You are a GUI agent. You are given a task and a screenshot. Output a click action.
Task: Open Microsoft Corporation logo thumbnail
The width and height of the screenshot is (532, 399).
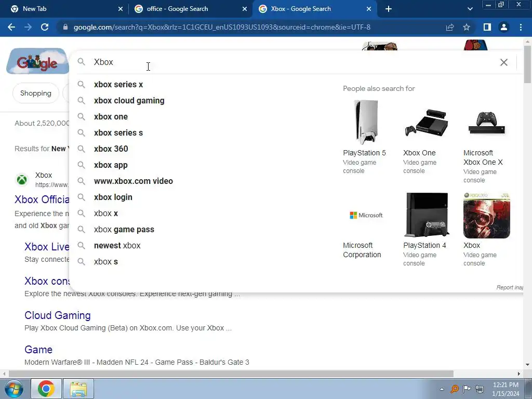tap(366, 216)
